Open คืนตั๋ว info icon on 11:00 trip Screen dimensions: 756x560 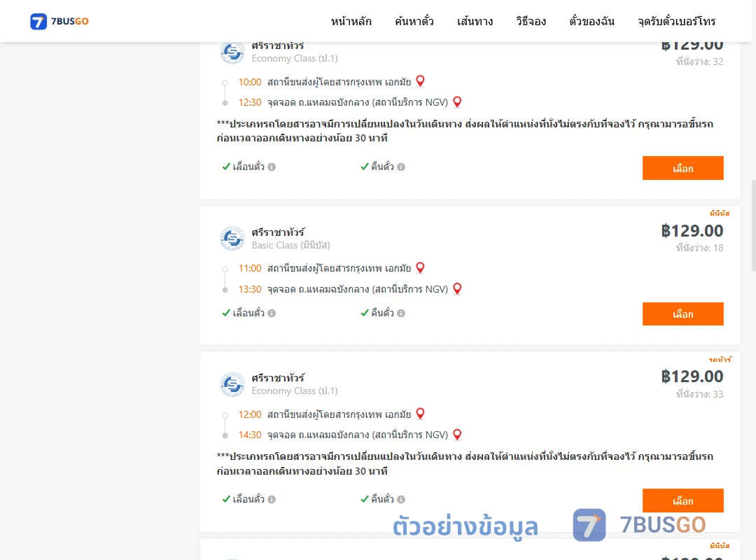(x=401, y=313)
